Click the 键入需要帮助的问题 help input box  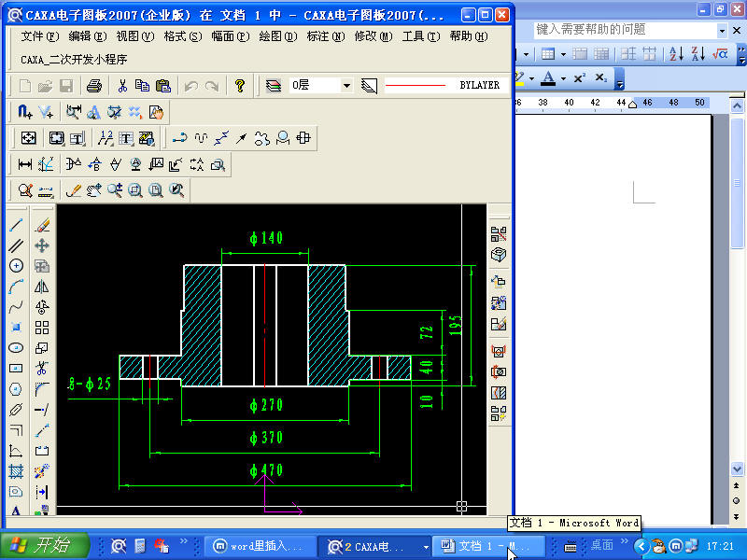[625, 30]
